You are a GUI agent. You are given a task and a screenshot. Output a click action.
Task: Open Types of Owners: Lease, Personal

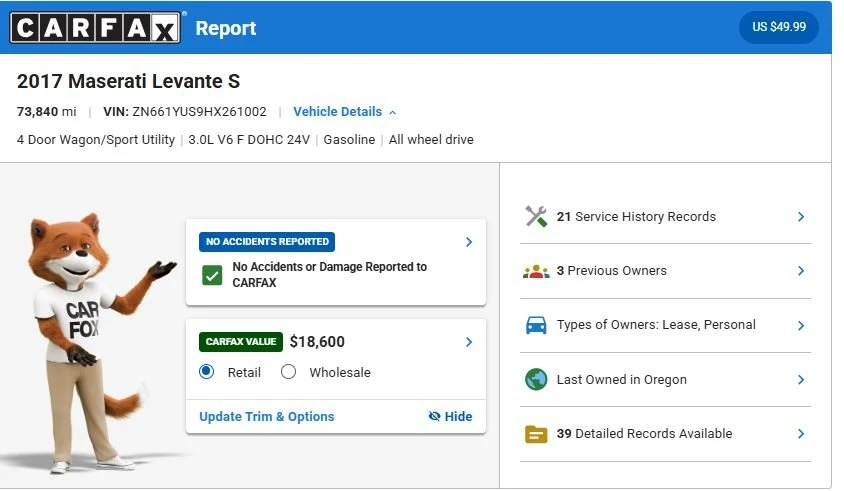pyautogui.click(x=665, y=325)
